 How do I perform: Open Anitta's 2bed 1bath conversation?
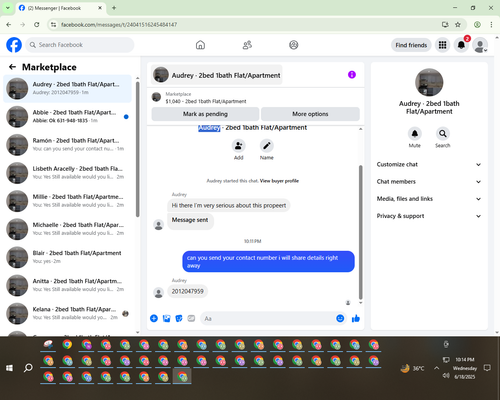pyautogui.click(x=67, y=285)
